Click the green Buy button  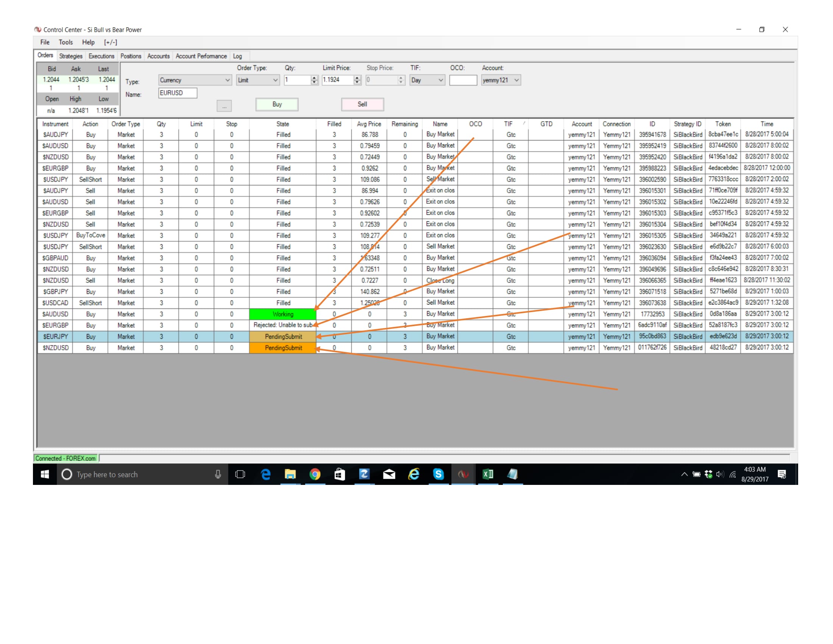point(277,105)
